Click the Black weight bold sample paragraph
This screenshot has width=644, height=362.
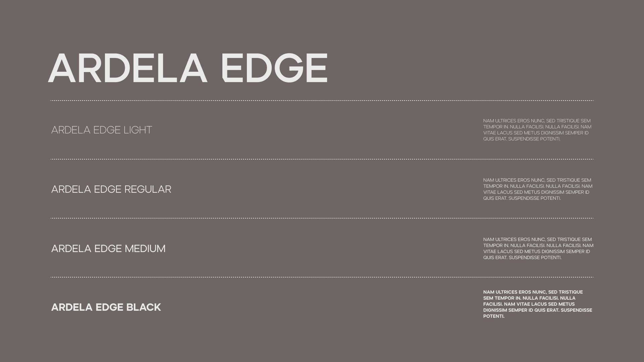tap(538, 304)
